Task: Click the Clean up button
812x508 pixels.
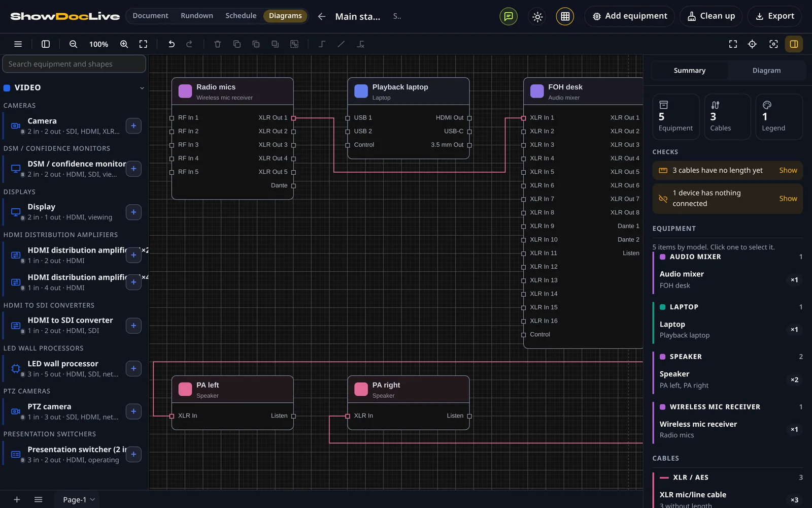Action: (x=711, y=16)
